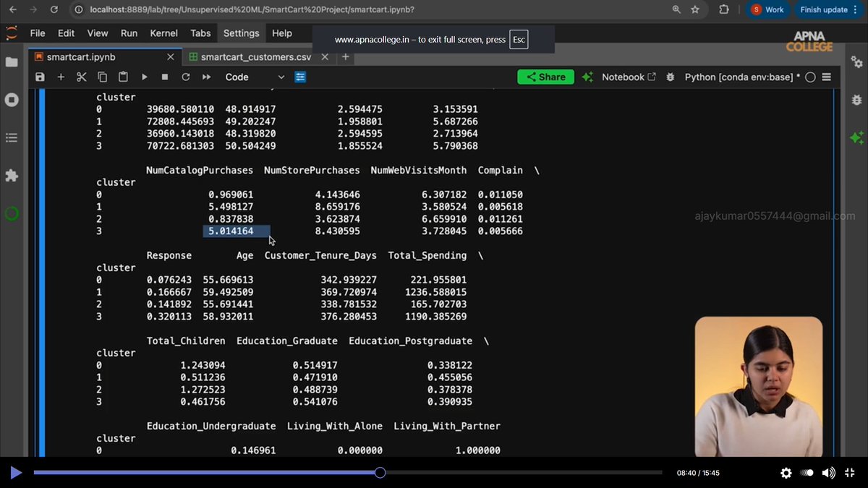This screenshot has width=868, height=488.
Task: Restart the kernel with circular arrow icon
Action: [186, 77]
